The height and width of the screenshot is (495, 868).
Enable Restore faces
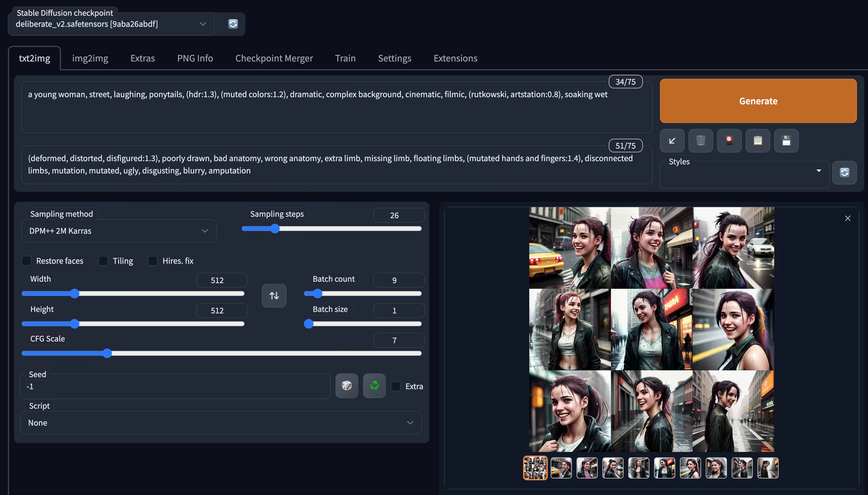[27, 261]
